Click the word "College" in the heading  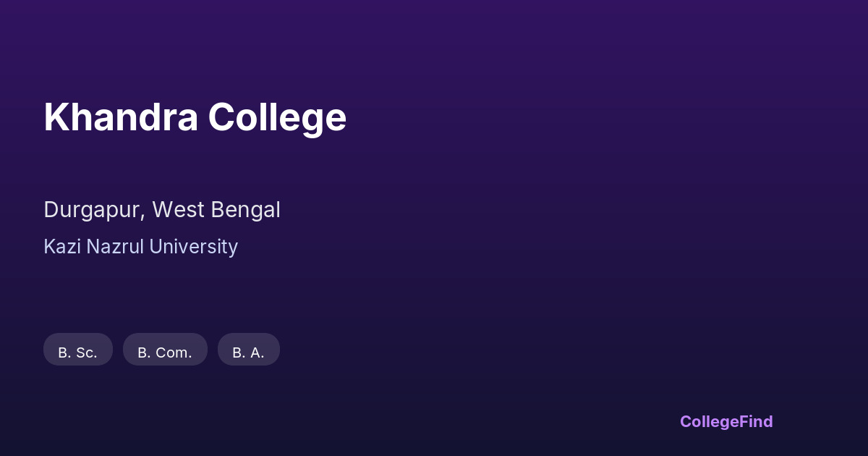(278, 117)
